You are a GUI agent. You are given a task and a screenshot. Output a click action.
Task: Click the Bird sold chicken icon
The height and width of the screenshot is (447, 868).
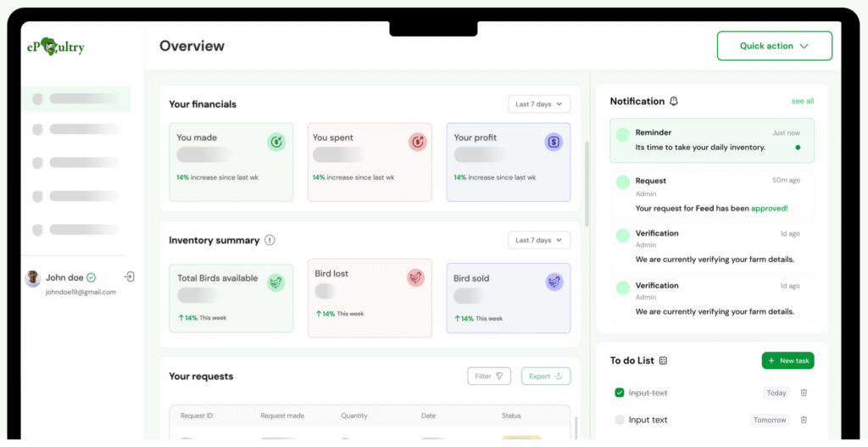(554, 282)
